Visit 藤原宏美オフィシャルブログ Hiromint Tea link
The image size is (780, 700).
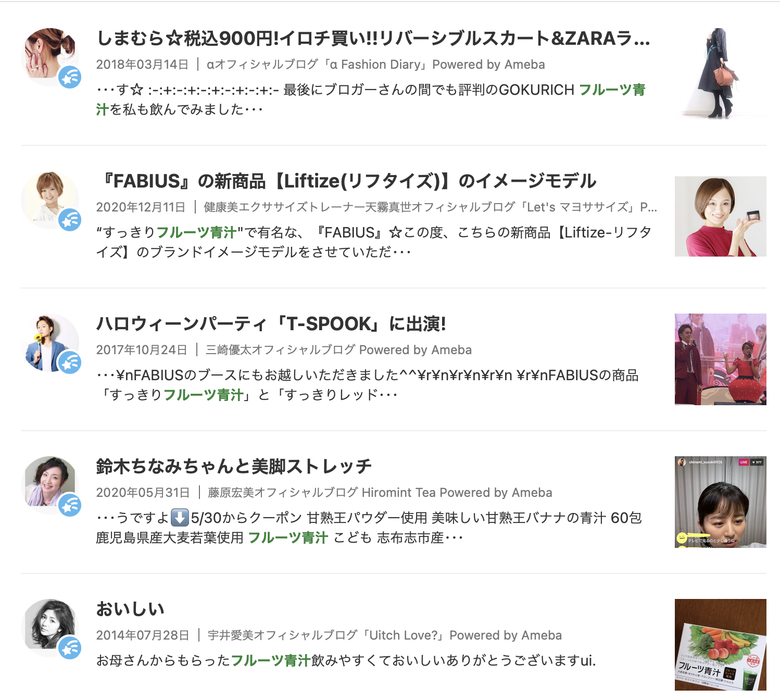380,492
